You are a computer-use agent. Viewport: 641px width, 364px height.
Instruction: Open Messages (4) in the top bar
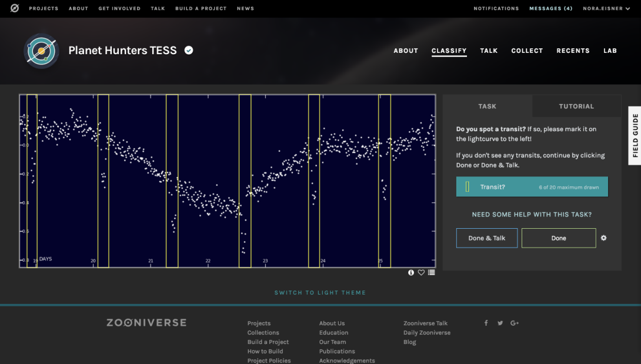(x=550, y=8)
